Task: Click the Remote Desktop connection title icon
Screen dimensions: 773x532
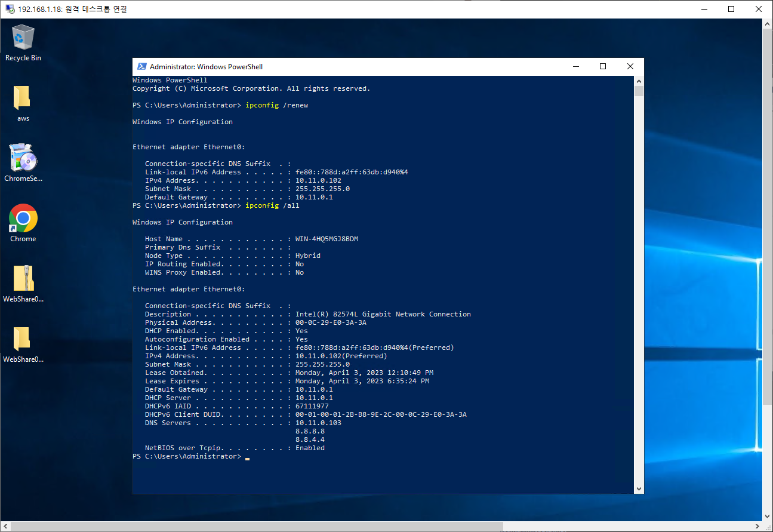Action: coord(10,9)
